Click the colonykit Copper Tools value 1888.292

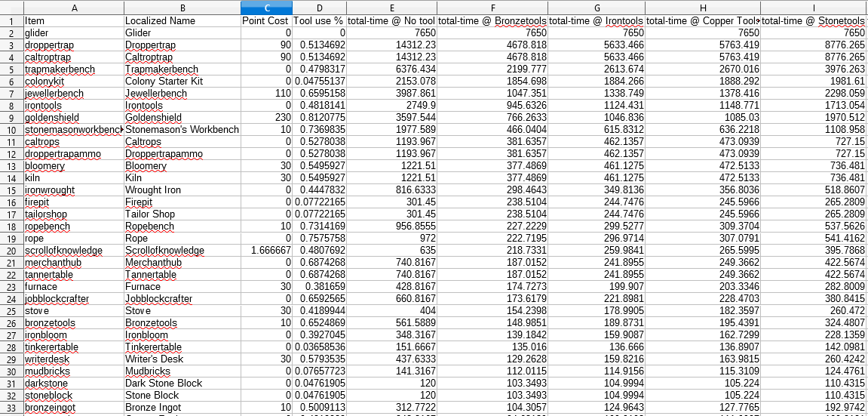(703, 81)
